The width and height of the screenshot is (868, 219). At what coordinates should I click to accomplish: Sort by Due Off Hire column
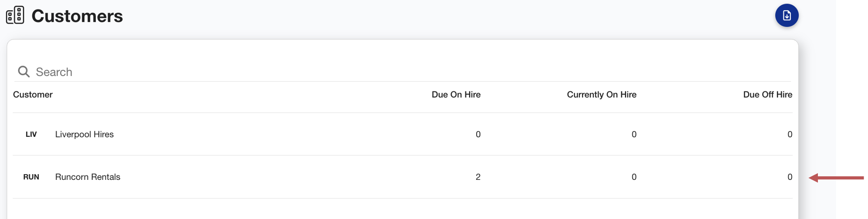tap(767, 94)
